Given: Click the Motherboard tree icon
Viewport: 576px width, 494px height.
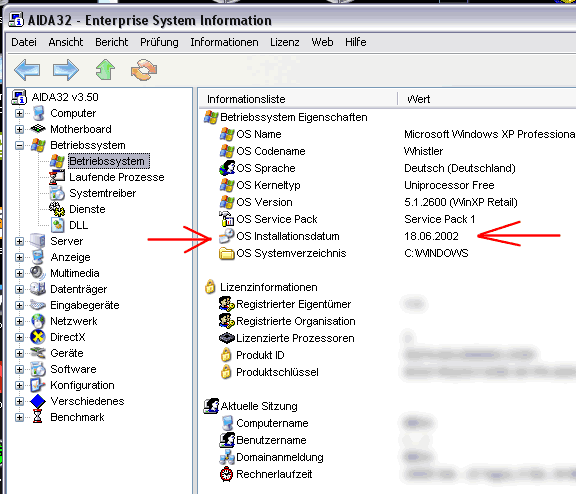Looking at the screenshot, I should [x=38, y=129].
